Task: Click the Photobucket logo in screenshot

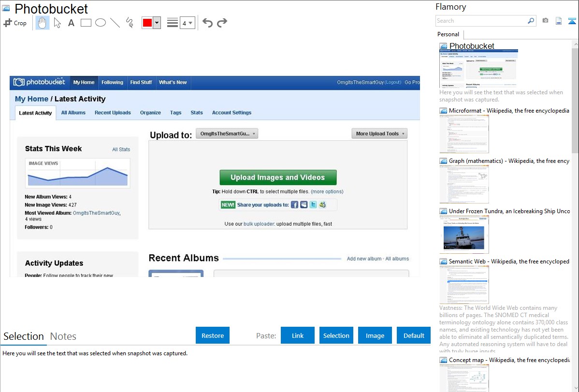Action: pyautogui.click(x=39, y=82)
